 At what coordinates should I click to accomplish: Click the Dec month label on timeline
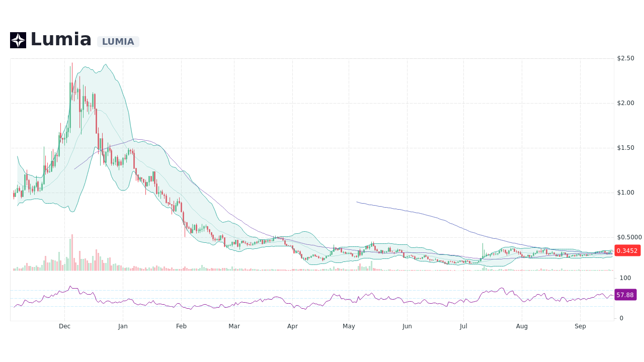point(64,326)
